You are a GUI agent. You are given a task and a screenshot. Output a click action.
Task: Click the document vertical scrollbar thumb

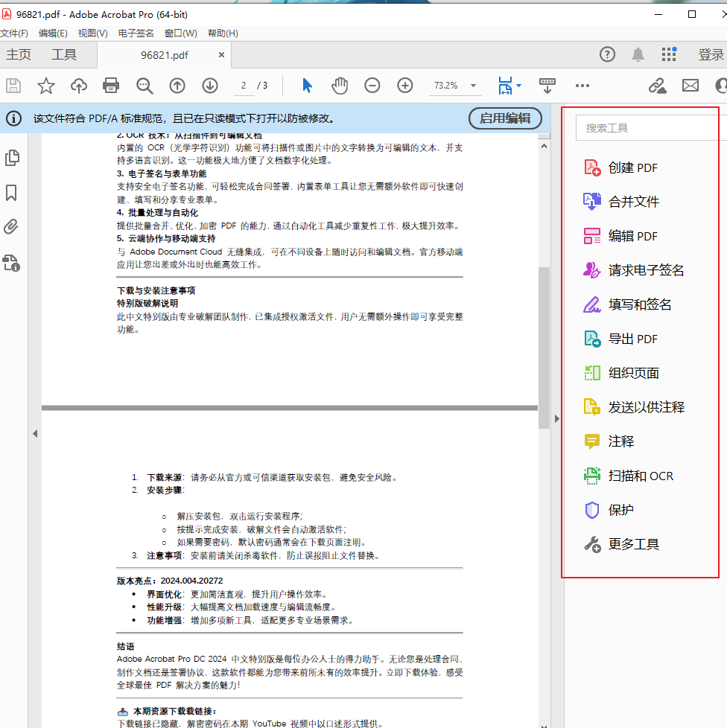tap(544, 348)
